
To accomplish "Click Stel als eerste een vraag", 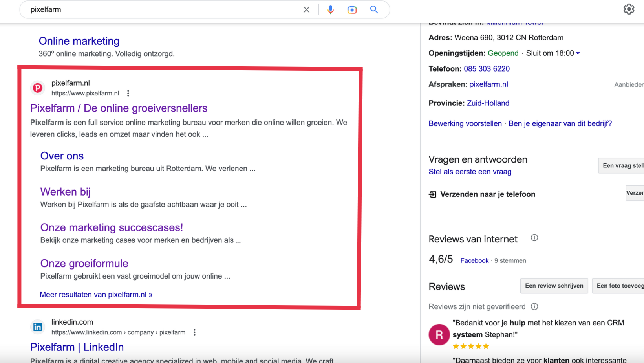I will point(470,172).
